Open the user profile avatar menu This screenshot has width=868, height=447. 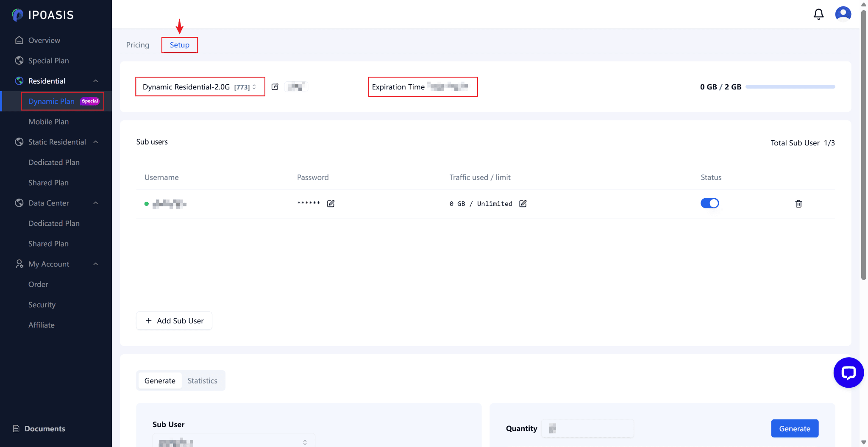tap(843, 14)
